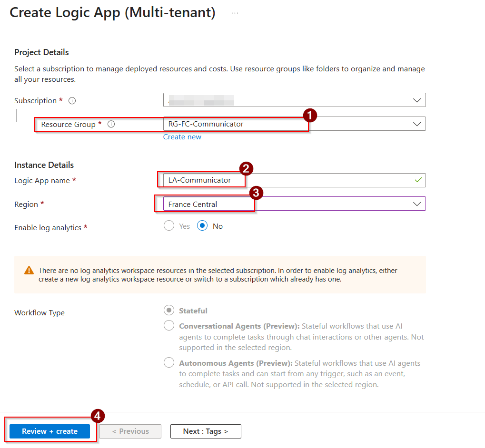The width and height of the screenshot is (485, 448).
Task: Expand the Region dropdown chevron
Action: pyautogui.click(x=417, y=204)
